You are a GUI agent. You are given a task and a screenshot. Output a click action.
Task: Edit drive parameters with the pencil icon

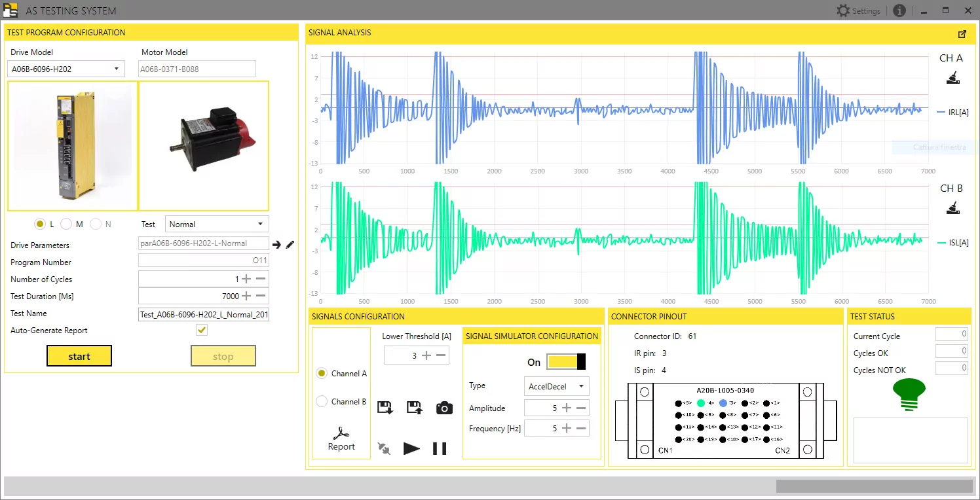coord(290,245)
